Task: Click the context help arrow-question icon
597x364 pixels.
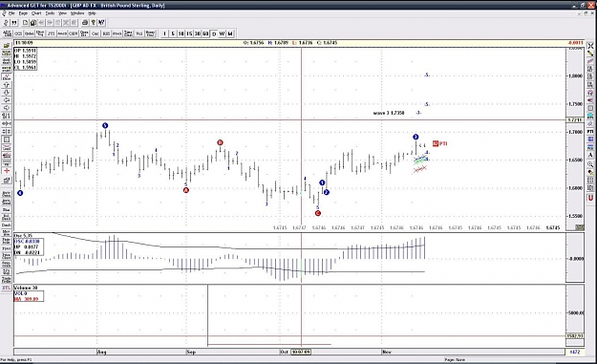Action: 101,23
